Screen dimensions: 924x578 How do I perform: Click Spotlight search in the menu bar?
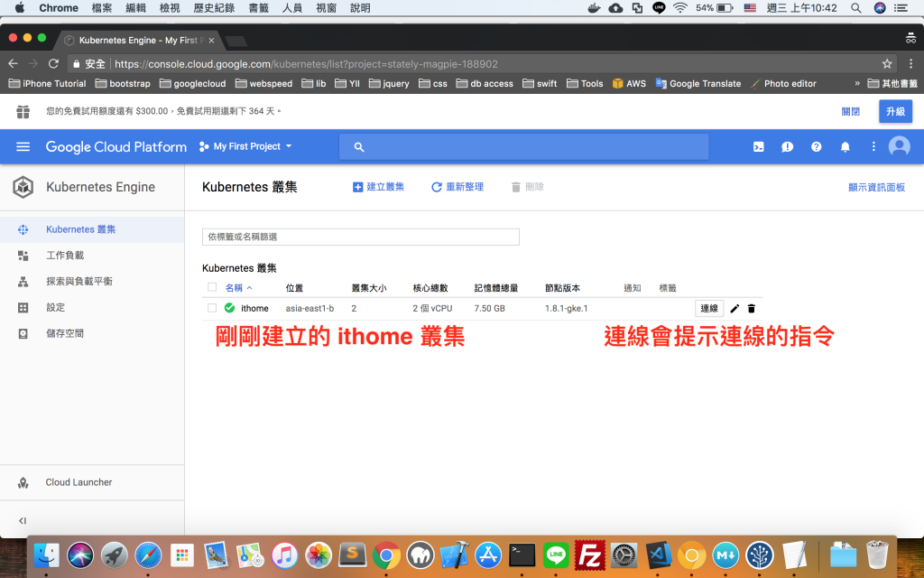[x=855, y=7]
